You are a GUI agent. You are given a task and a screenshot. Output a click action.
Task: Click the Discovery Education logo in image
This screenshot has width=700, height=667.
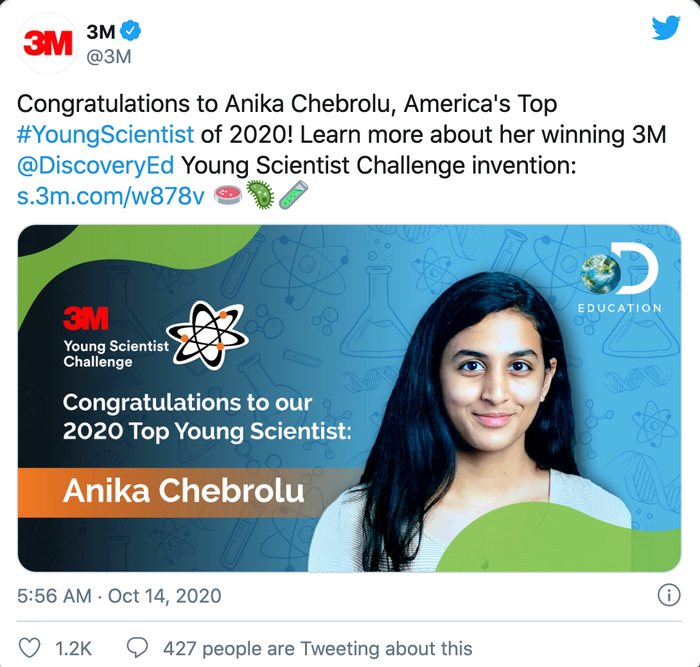click(x=619, y=281)
